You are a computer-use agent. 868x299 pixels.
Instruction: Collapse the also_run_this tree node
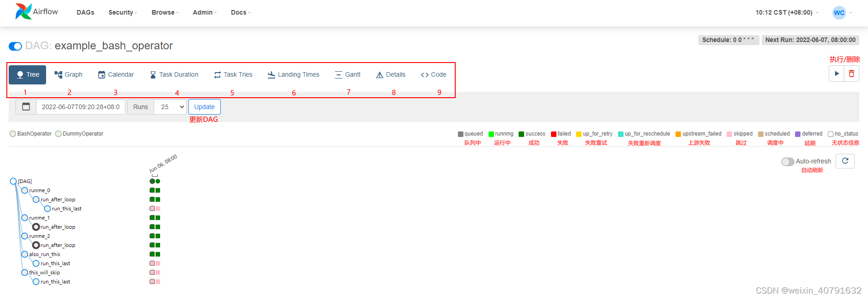coord(25,254)
